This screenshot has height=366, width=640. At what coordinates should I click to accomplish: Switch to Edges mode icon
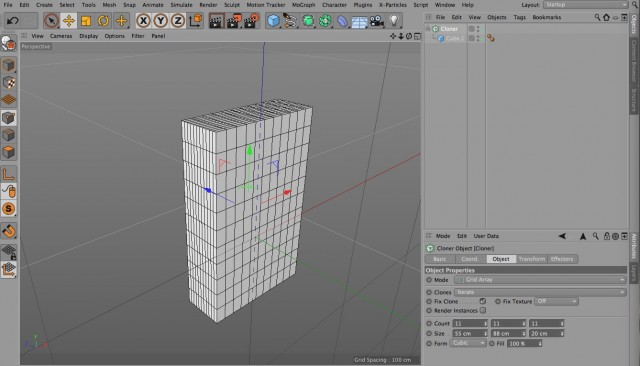click(x=9, y=135)
